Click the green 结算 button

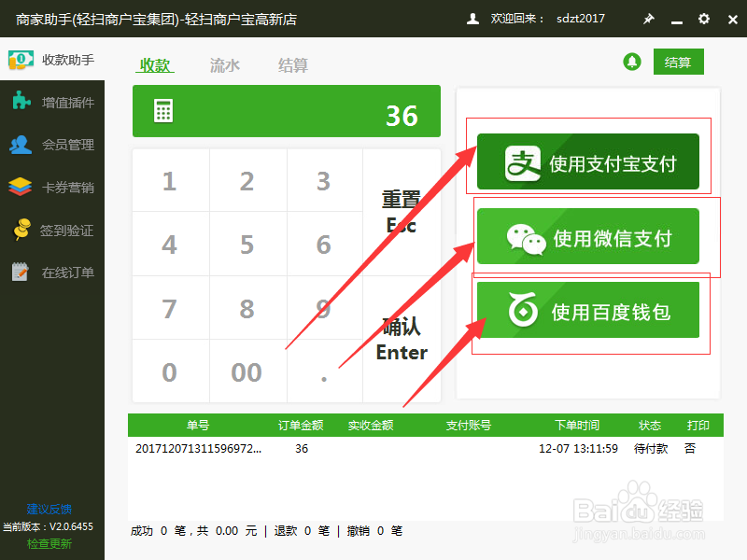point(678,61)
